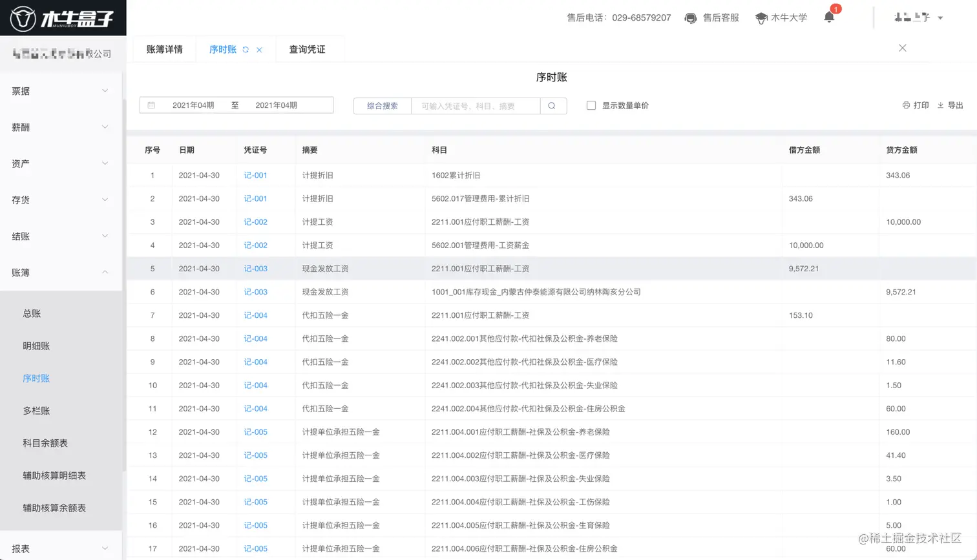Open 辅助核算余额表 in the sidebar
Viewport: 977px width, 560px height.
[54, 508]
